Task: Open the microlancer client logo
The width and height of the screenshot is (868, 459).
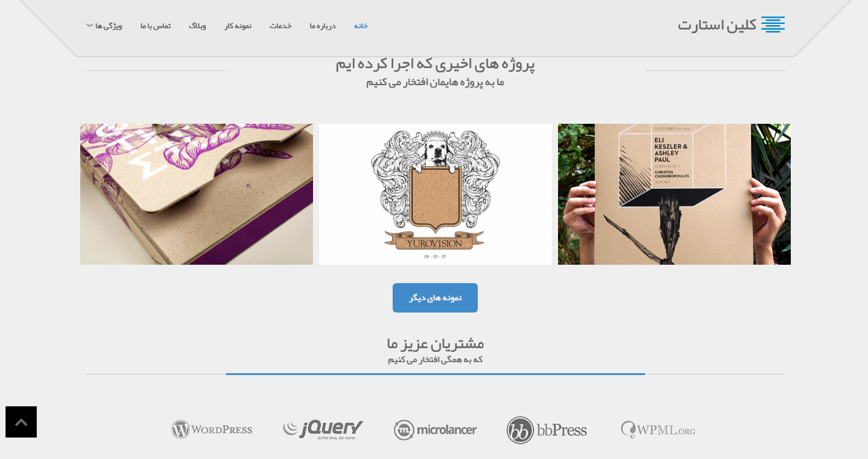Action: 435,430
